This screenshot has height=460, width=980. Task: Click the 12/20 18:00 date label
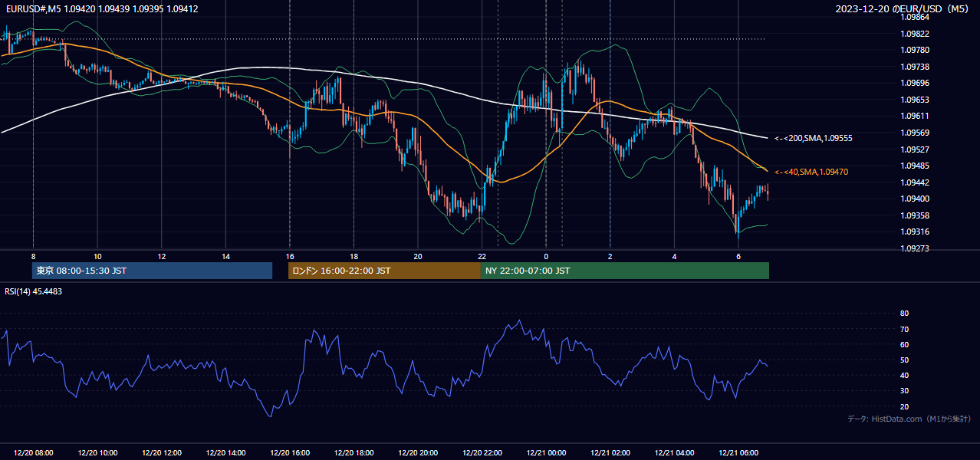[354, 453]
